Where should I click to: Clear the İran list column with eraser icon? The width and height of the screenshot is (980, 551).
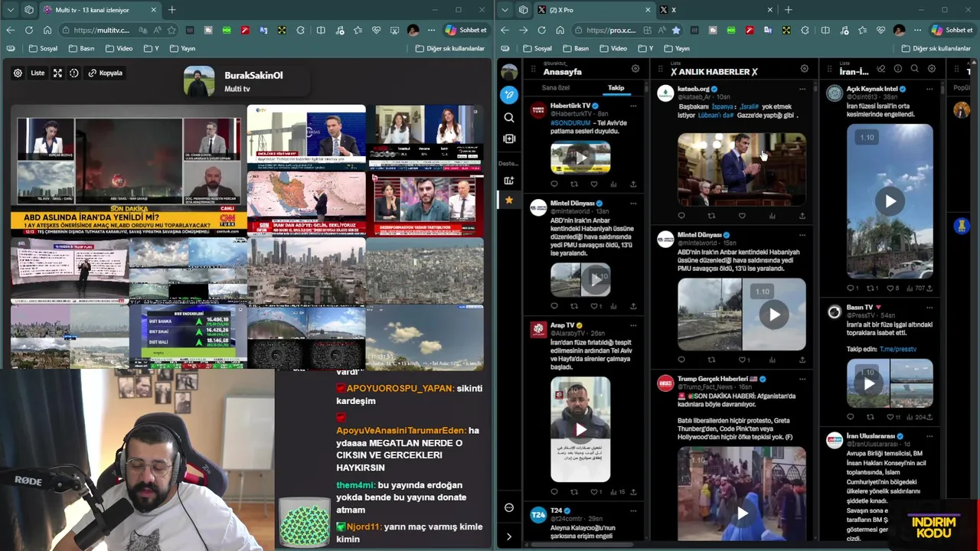pyautogui.click(x=881, y=69)
